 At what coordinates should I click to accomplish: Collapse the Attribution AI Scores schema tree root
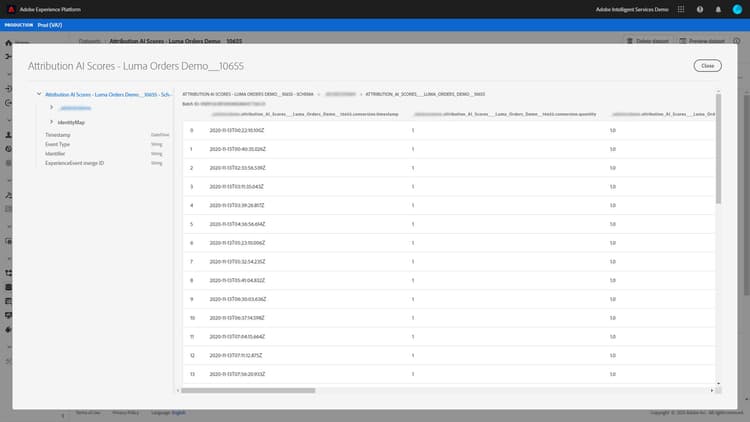click(x=39, y=94)
